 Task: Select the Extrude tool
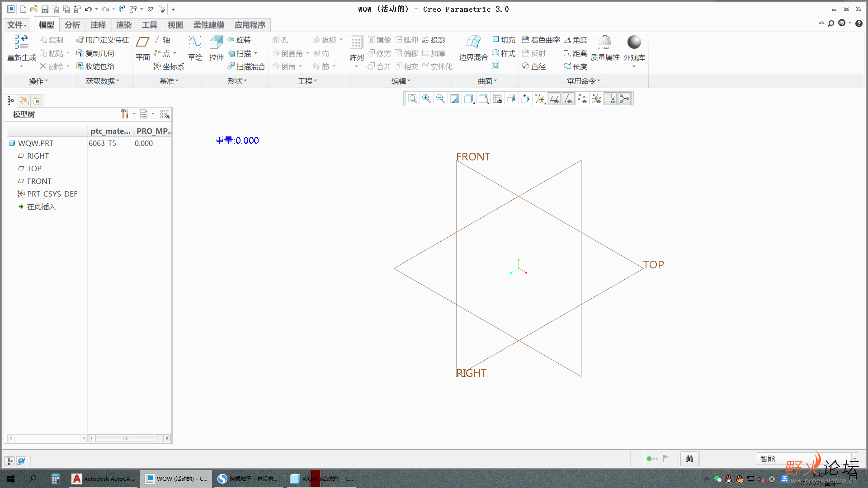coord(216,48)
